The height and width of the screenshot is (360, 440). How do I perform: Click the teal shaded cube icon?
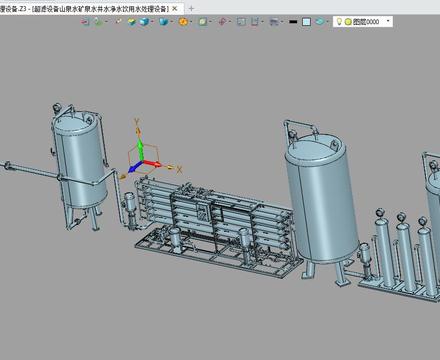[x=163, y=22]
